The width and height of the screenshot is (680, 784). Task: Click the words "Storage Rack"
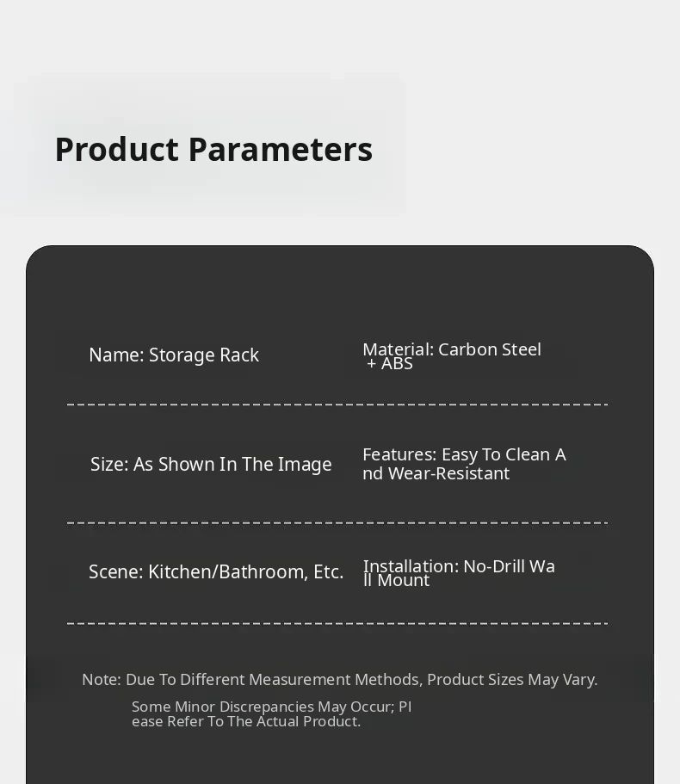[204, 355]
